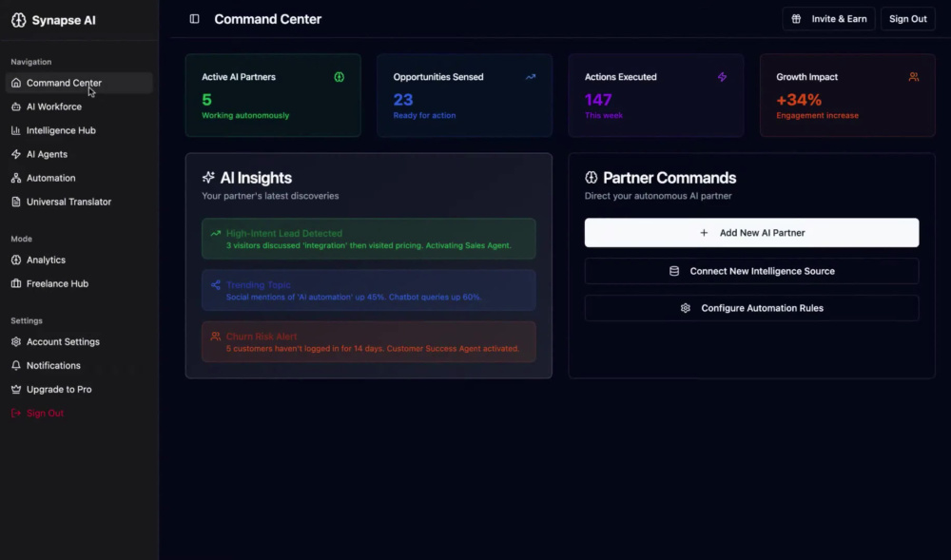
Task: Select AI Agents in the sidebar
Action: click(79, 154)
